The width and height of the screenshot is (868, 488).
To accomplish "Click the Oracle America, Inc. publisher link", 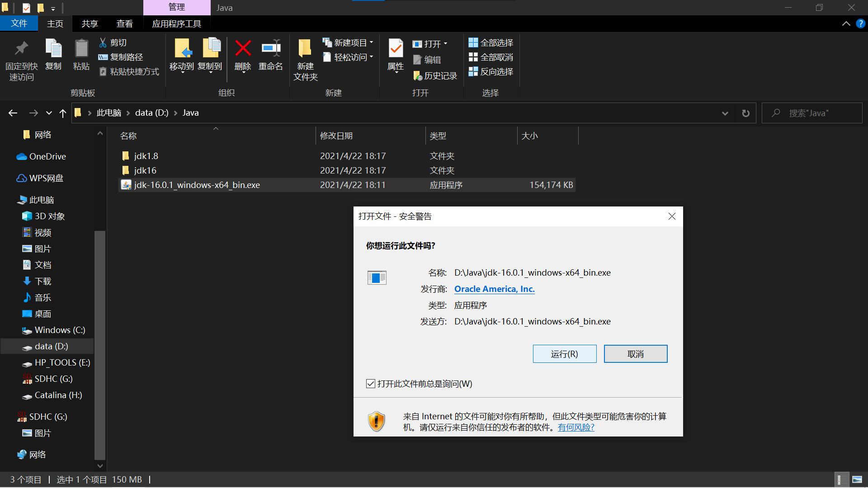I will pyautogui.click(x=495, y=289).
